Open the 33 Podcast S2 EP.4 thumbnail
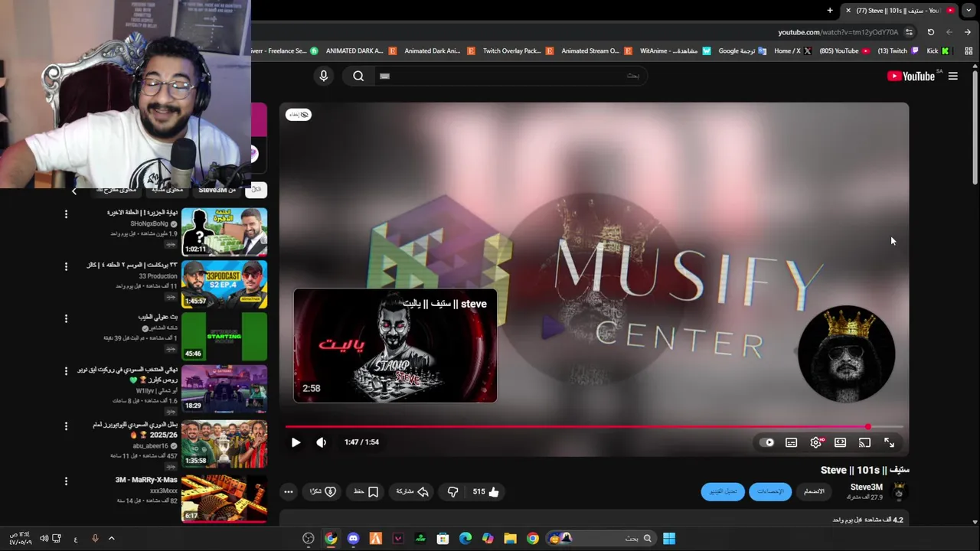Image resolution: width=980 pixels, height=551 pixels. (x=224, y=284)
